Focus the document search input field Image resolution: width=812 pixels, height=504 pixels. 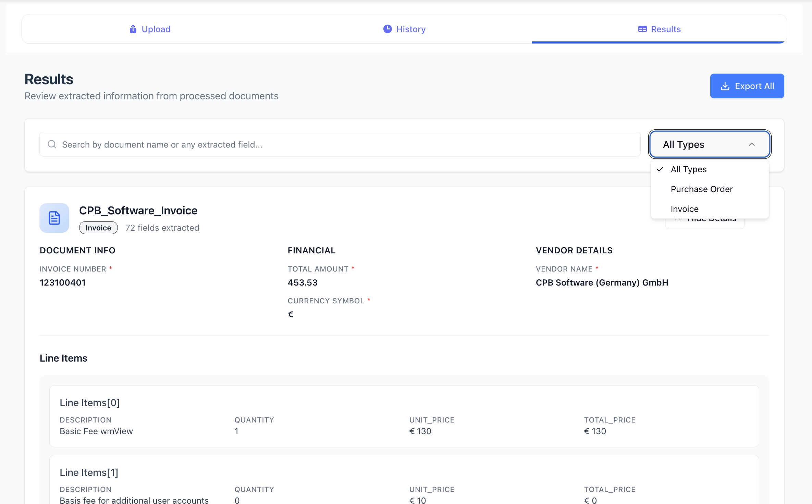(343, 144)
